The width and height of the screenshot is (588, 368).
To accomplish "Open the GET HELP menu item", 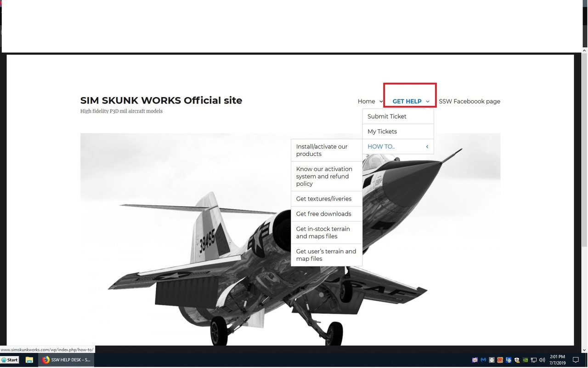I will pos(407,101).
